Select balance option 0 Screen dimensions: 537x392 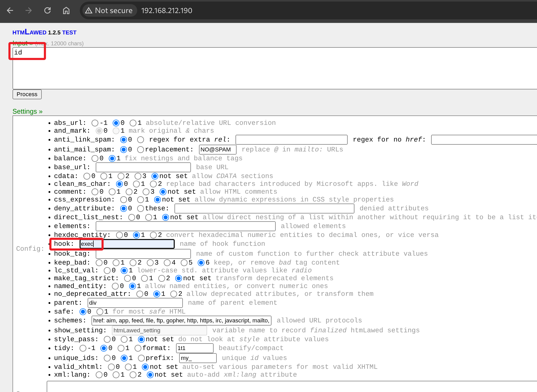pos(95,158)
